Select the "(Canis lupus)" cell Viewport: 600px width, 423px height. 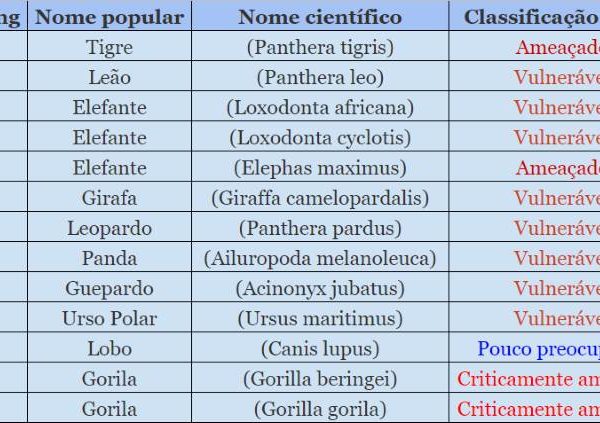coord(320,349)
